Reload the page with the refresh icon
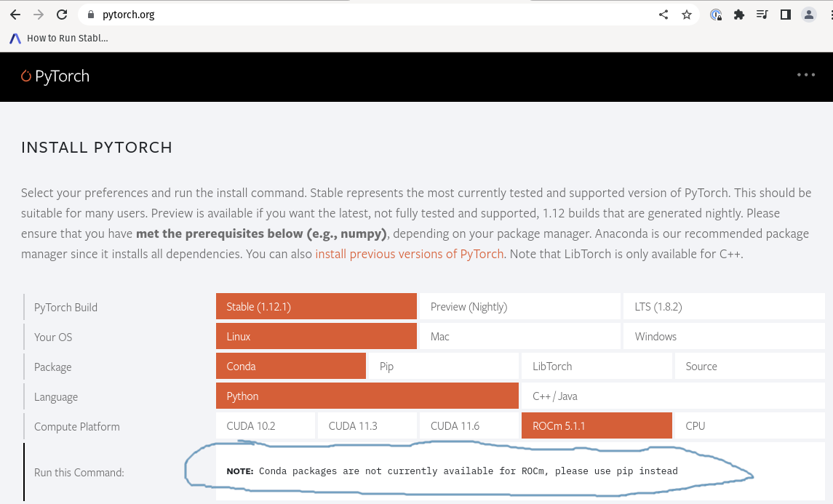The image size is (833, 504). tap(61, 14)
